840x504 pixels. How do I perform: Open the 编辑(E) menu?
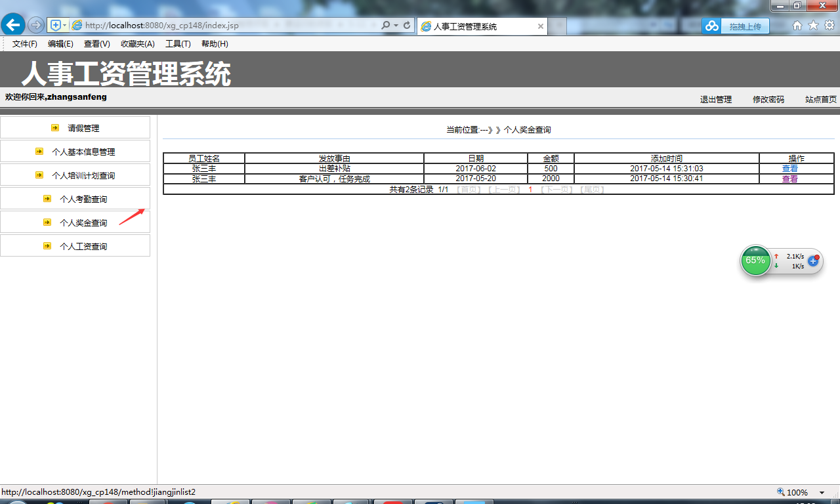tap(60, 44)
